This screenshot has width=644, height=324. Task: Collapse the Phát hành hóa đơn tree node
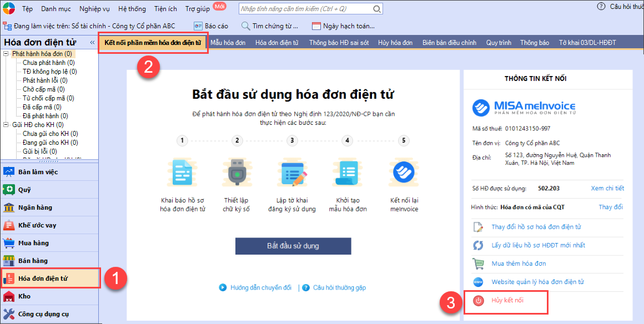[6, 54]
